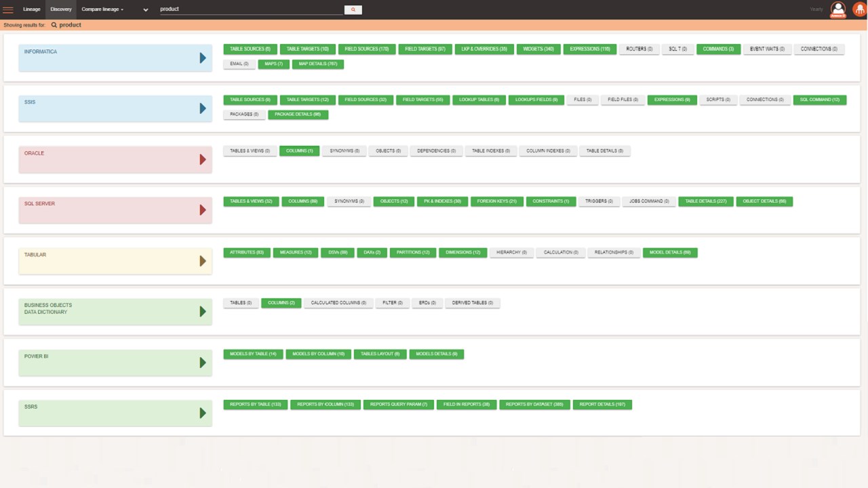This screenshot has height=488, width=868.
Task: Open SSIS Lookup Tables results
Action: [x=479, y=100]
